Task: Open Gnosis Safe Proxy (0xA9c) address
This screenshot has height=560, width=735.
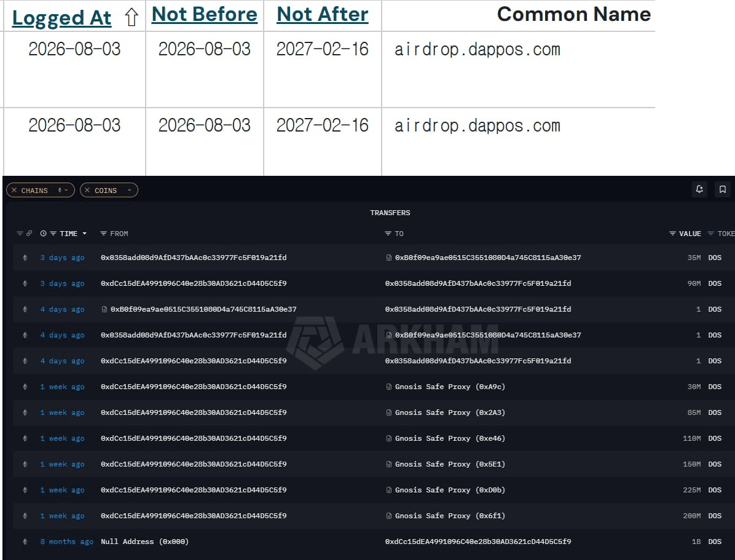Action: pyautogui.click(x=450, y=387)
